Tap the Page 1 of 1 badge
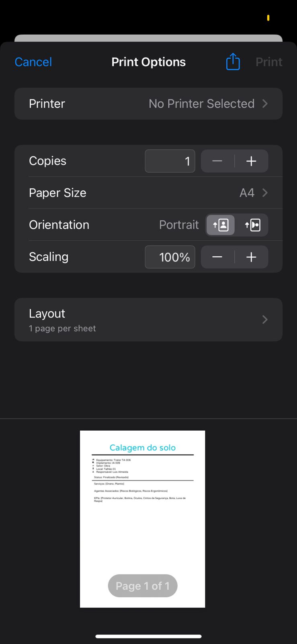The width and height of the screenshot is (297, 644). [142, 586]
